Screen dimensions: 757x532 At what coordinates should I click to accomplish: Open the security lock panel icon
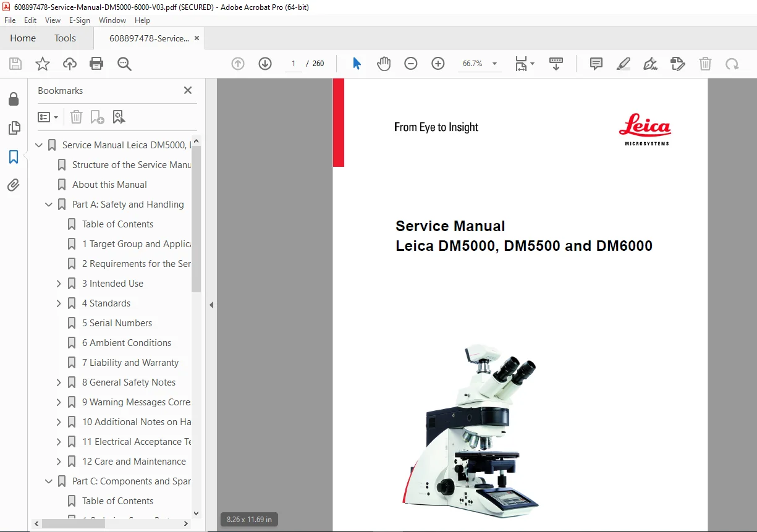coord(14,99)
